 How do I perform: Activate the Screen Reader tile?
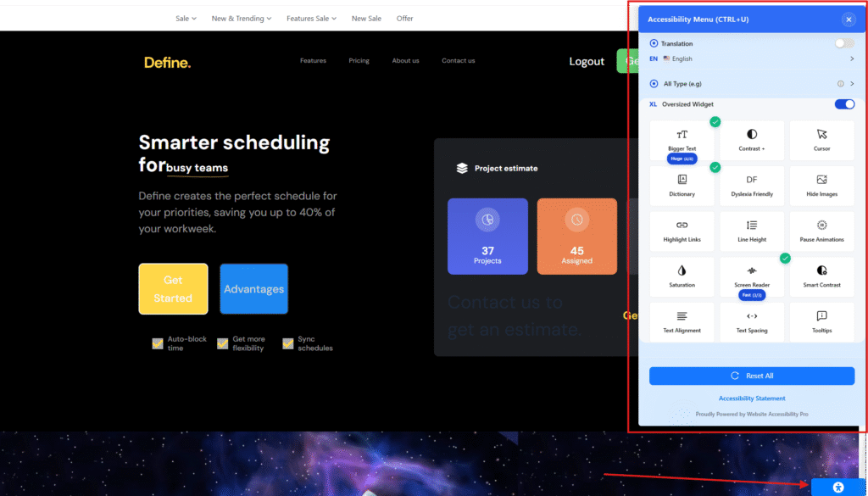coord(751,276)
